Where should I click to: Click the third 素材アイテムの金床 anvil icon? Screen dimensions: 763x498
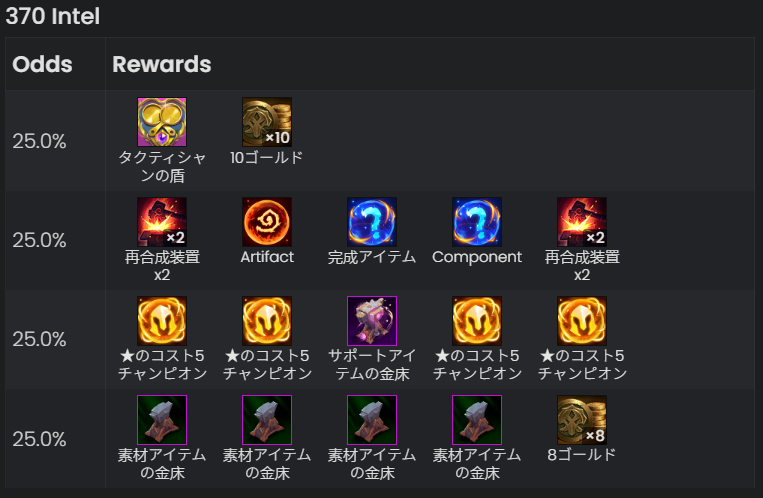(x=372, y=420)
